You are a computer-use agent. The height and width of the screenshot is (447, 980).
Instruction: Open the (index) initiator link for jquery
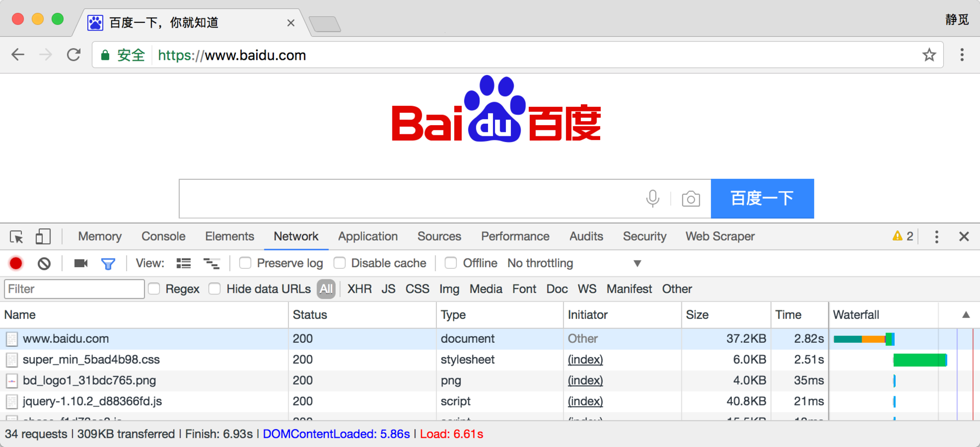click(x=585, y=402)
